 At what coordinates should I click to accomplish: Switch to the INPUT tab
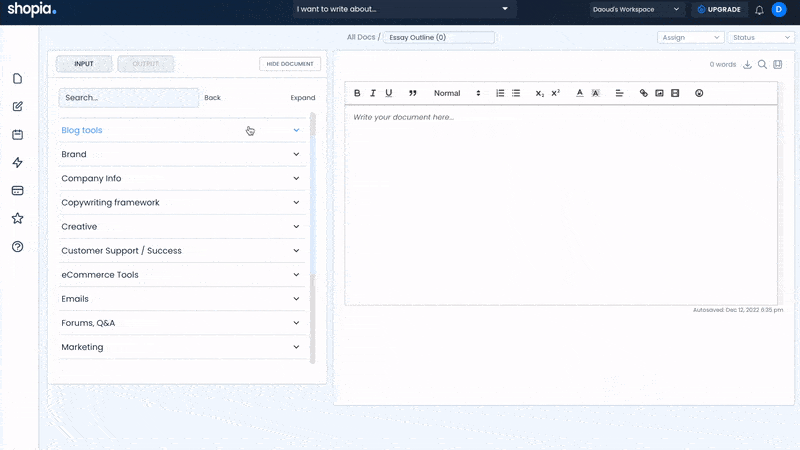point(84,64)
